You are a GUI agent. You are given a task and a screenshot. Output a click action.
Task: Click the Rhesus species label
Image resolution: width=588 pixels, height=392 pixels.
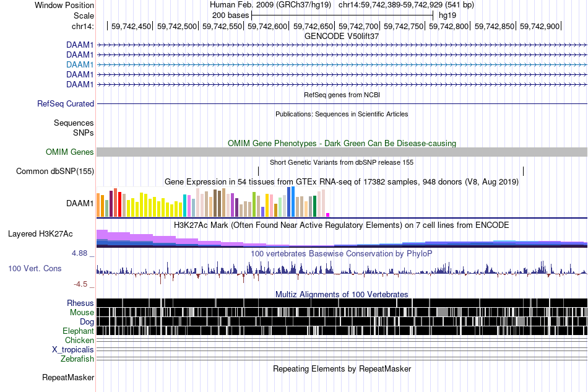pos(80,303)
